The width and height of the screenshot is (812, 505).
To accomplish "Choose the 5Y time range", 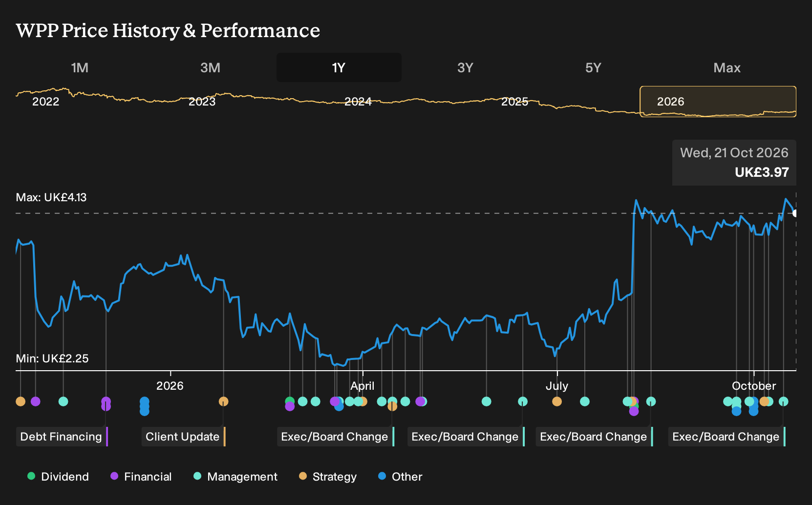I will point(593,67).
